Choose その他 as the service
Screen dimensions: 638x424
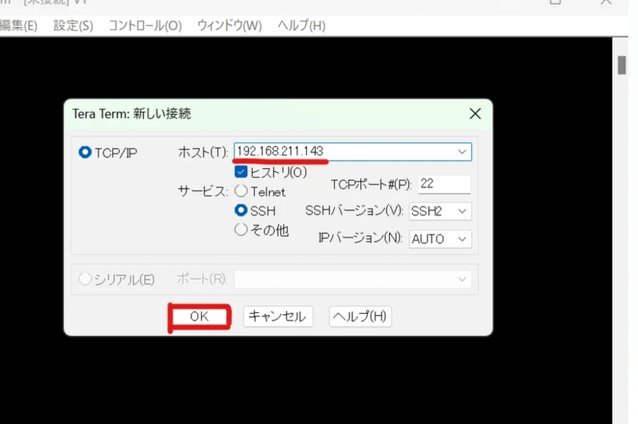(x=241, y=229)
